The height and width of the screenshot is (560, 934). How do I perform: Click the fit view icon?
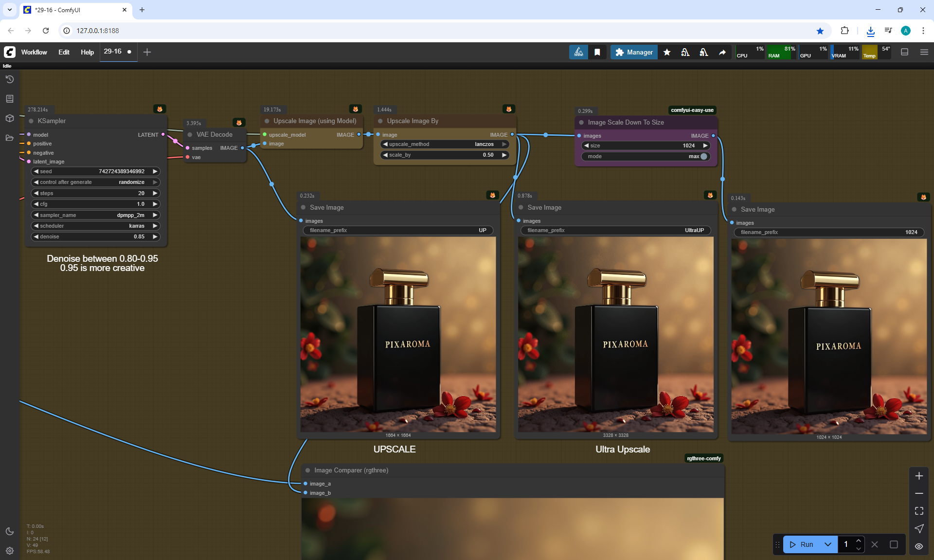point(919,511)
